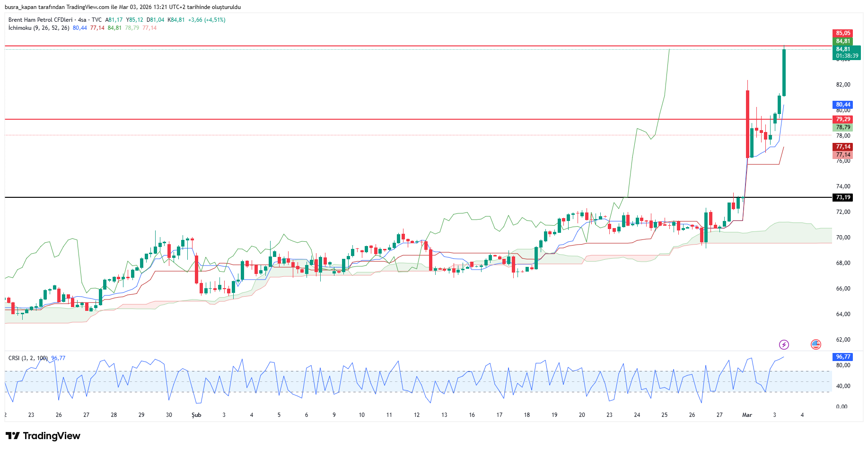Click the TradingView logo at bottom left
Image resolution: width=868 pixels, height=450 pixels.
coord(43,436)
